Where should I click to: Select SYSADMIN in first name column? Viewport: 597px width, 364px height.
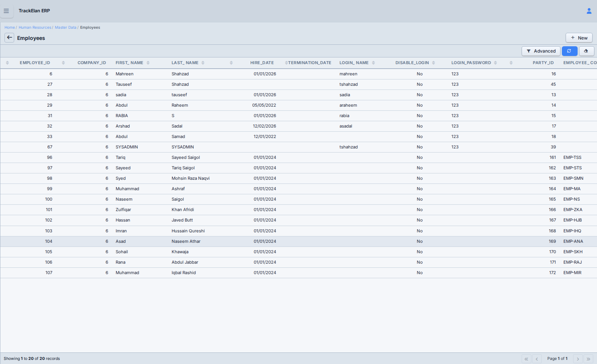[x=127, y=147]
